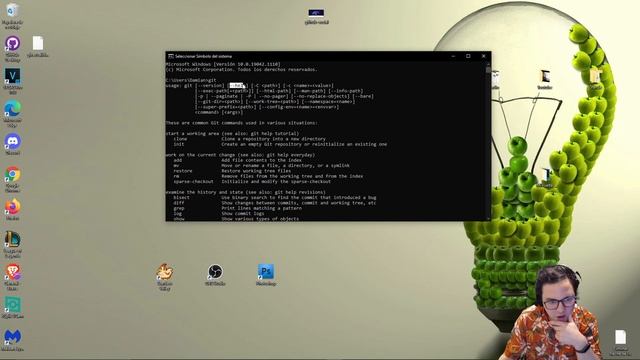
Task: Click the 'clone' command row in the terminal
Action: tap(249, 139)
